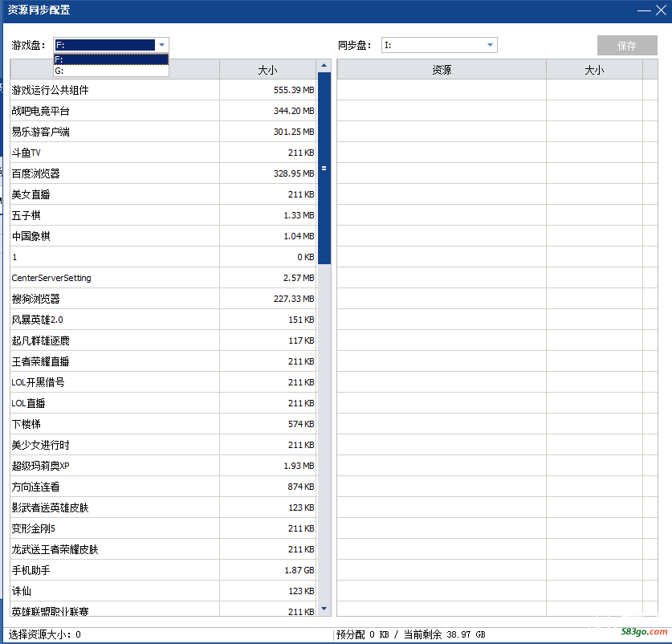Click the 301.25 MB size cell
The height and width of the screenshot is (644, 672).
[x=268, y=132]
